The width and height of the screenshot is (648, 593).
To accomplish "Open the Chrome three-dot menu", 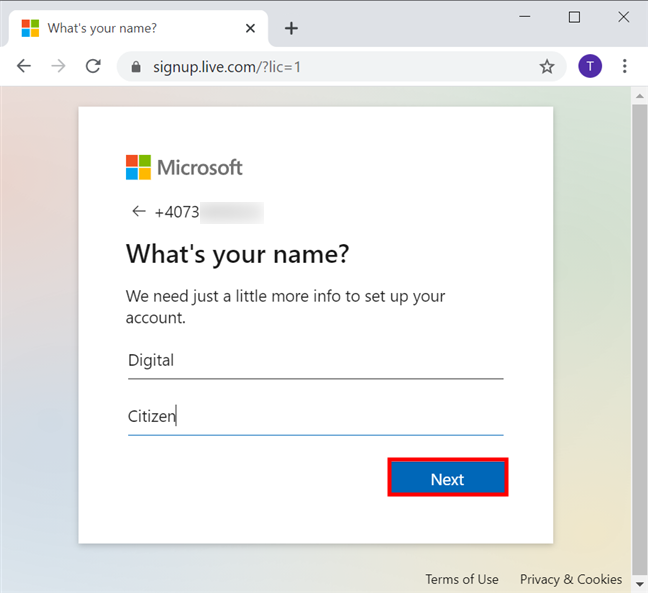I will [x=625, y=67].
